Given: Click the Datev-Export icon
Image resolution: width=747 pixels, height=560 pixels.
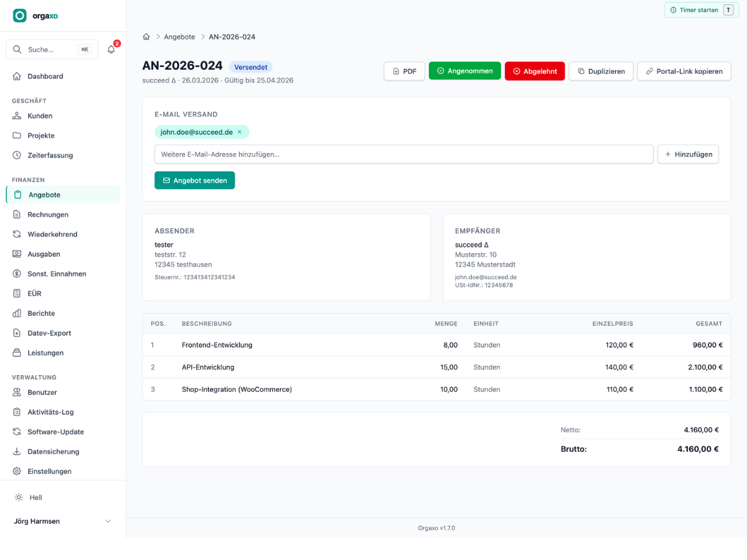Looking at the screenshot, I should coord(17,333).
